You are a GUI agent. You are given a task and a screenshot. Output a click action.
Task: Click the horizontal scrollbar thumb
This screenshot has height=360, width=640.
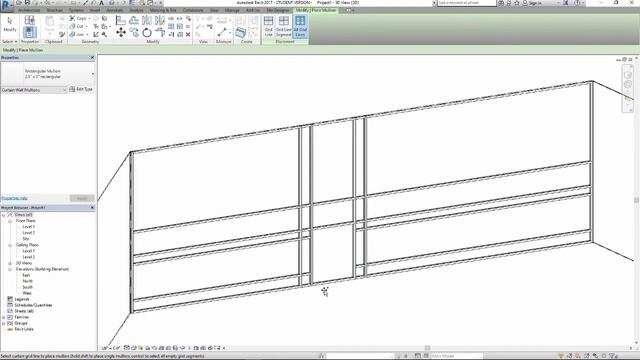tap(427, 348)
